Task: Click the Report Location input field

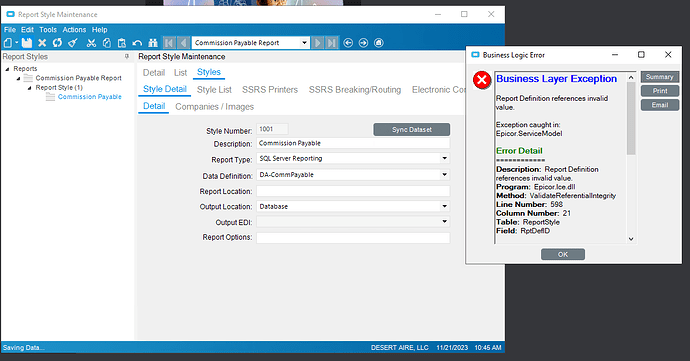Action: pos(353,191)
